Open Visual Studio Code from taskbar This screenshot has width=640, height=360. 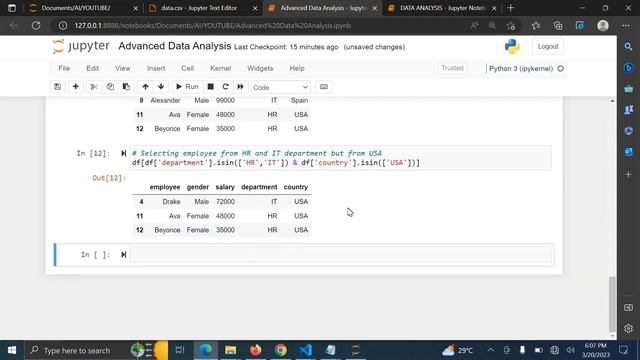click(x=305, y=350)
